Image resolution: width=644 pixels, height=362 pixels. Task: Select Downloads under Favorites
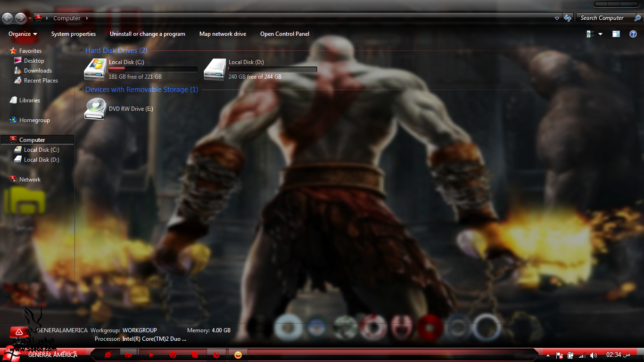pos(38,71)
